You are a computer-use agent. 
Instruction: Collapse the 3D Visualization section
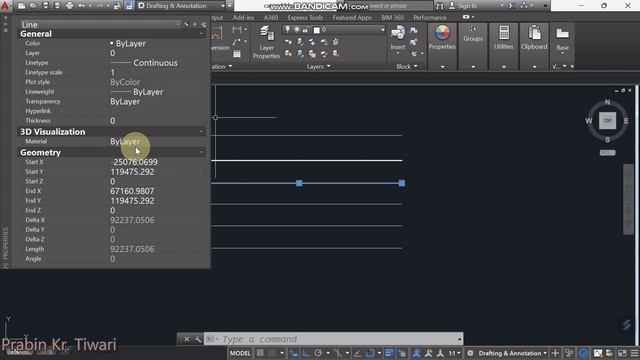pyautogui.click(x=201, y=131)
